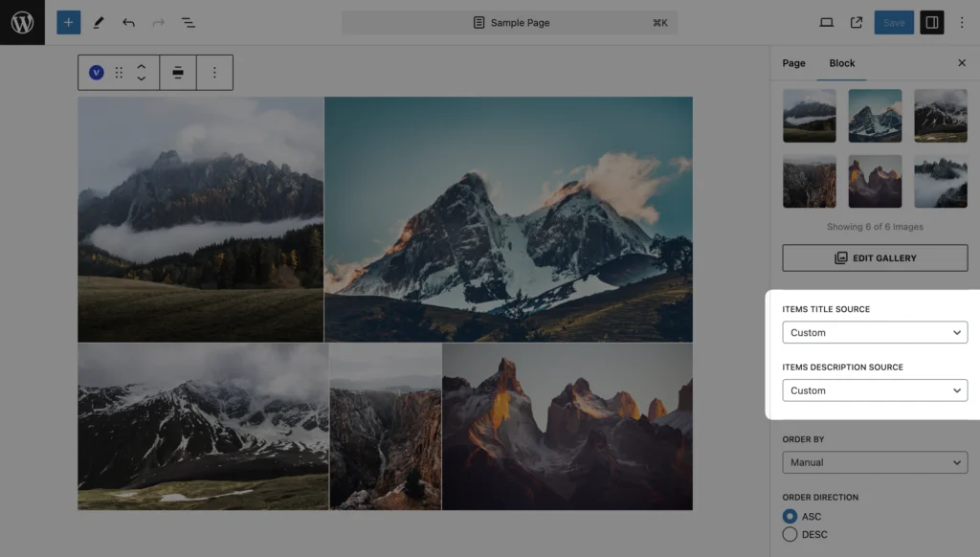Open the block inserter plus button
The image size is (980, 557).
[x=69, y=23]
